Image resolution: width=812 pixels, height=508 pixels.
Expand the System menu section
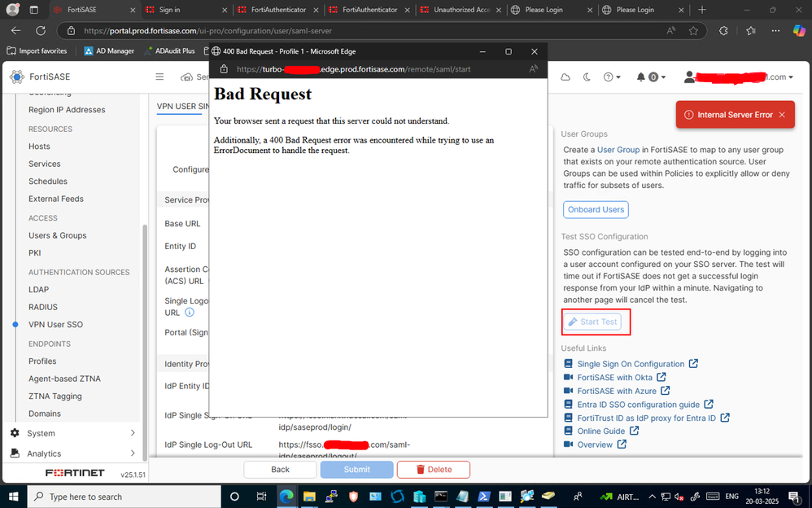(72, 433)
